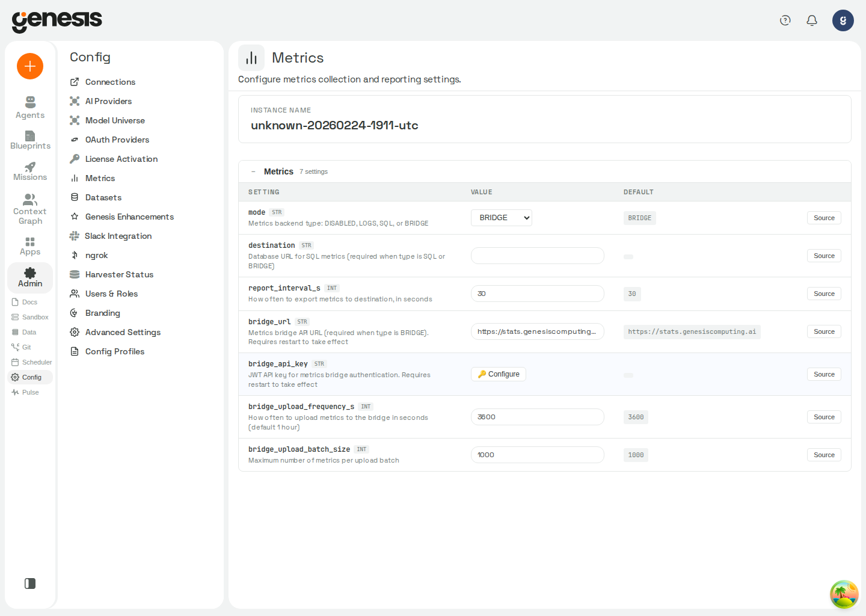Open Sandbox in admin submenu
Screen dimensions: 866x616
(x=30, y=317)
